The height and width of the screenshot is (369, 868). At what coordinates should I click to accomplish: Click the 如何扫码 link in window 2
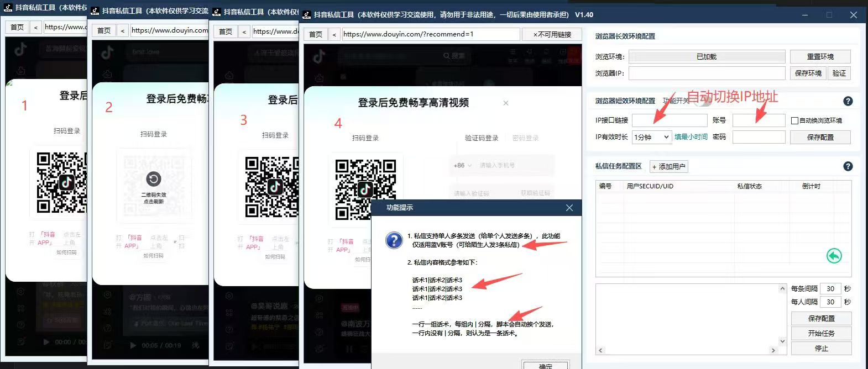pyautogui.click(x=154, y=256)
